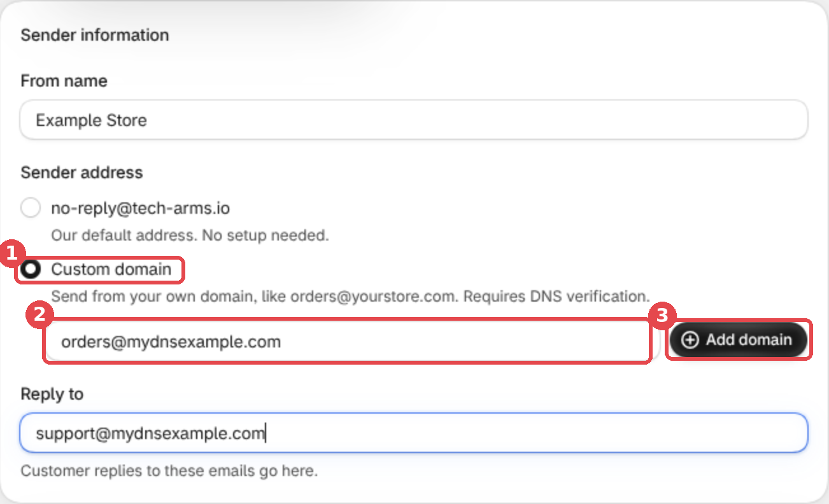
Task: Focus the From name field with Example Store
Action: pos(414,120)
